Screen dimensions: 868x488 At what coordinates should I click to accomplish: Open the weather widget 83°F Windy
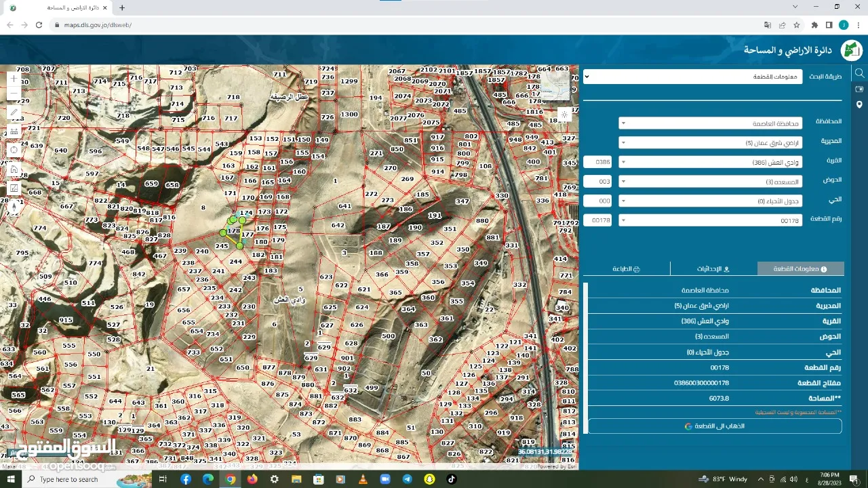tap(724, 479)
